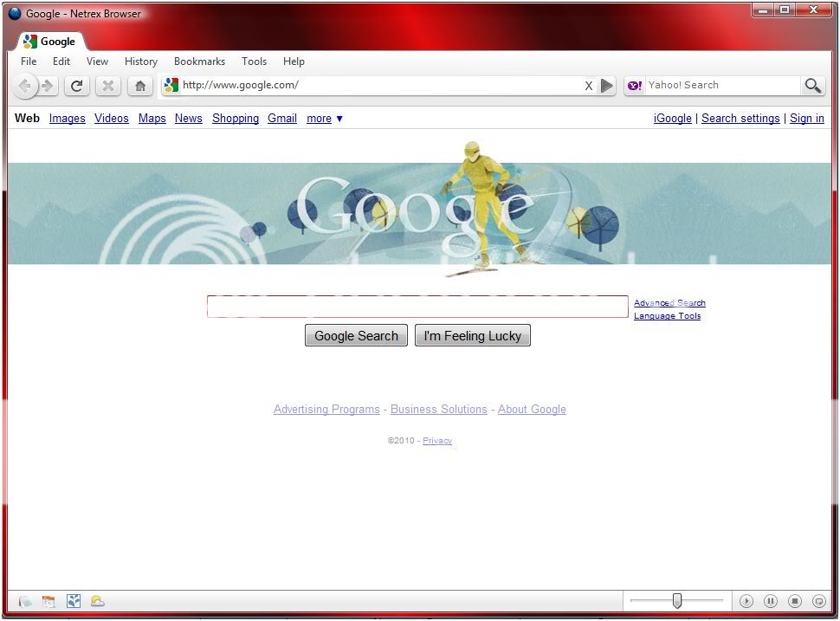
Task: Select the Google browser tab
Action: point(50,42)
